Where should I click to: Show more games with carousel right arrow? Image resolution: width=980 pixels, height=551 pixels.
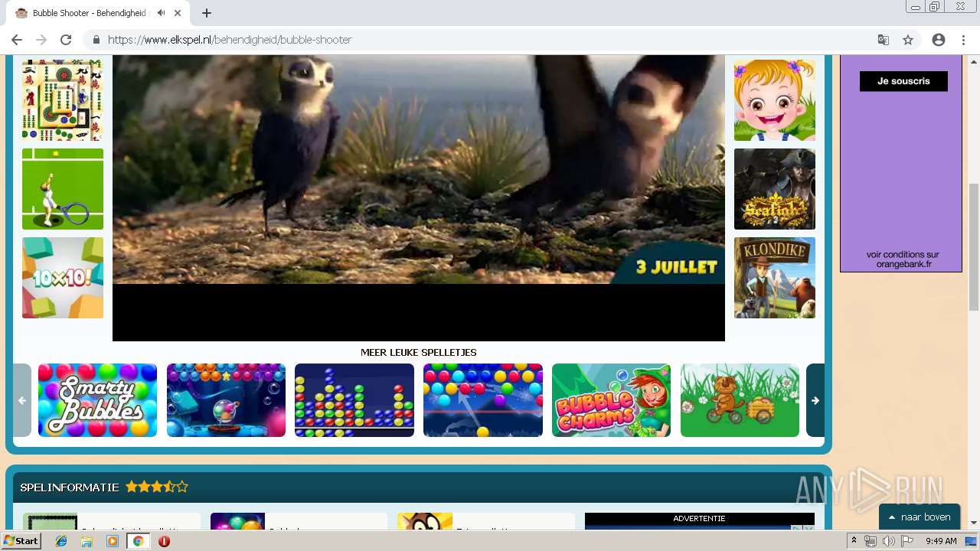pos(815,400)
